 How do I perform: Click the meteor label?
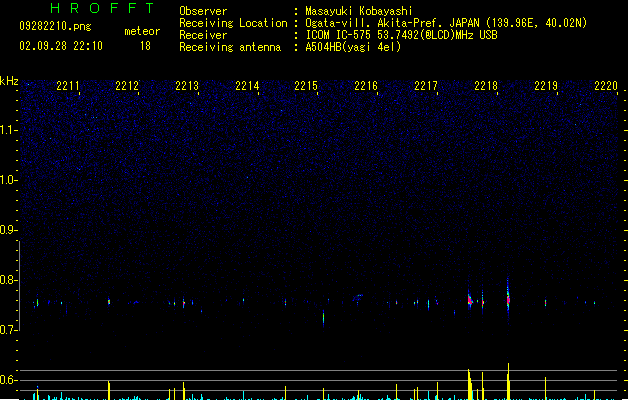(142, 31)
